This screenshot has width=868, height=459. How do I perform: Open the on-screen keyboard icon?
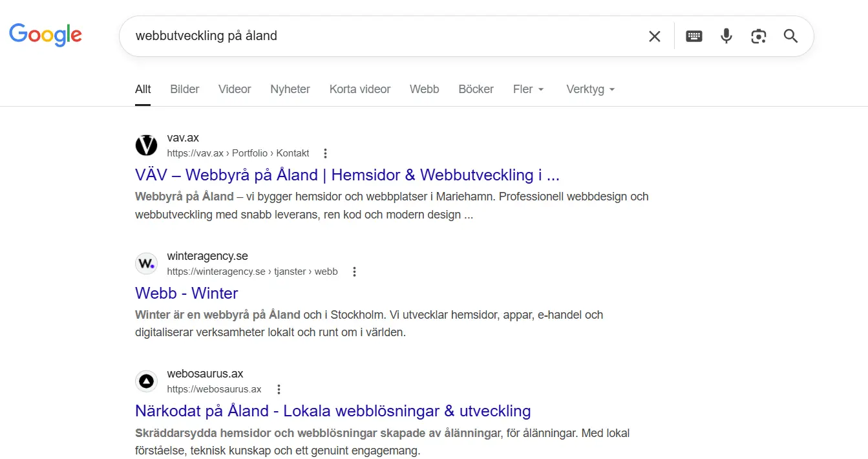pyautogui.click(x=693, y=36)
